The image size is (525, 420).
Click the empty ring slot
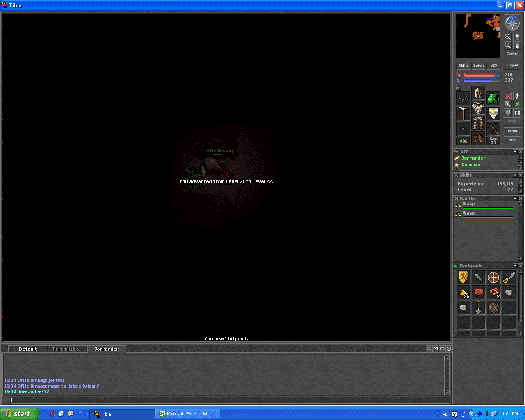(463, 129)
